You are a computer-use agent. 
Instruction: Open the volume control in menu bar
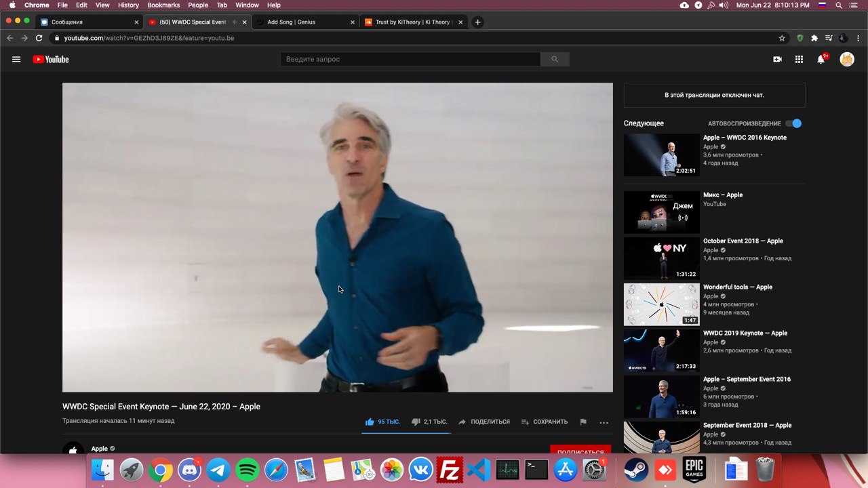(724, 5)
